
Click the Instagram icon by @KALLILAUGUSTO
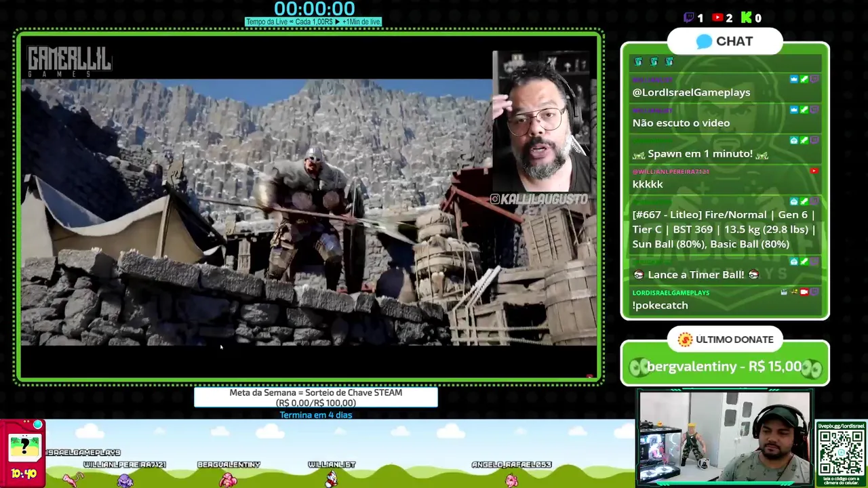(495, 199)
